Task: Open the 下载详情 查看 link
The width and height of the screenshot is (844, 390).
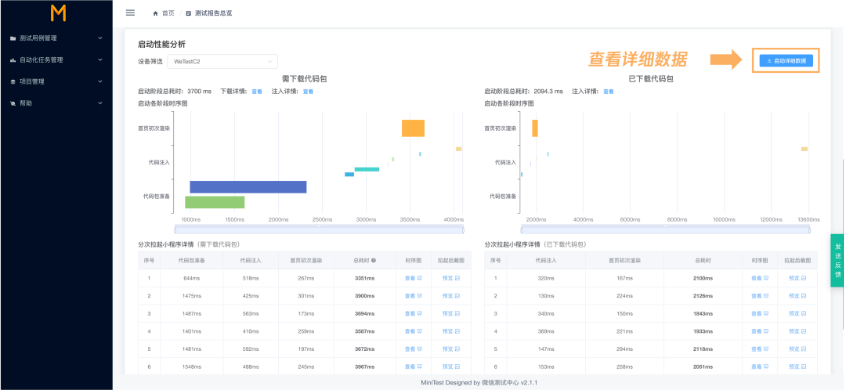Action: 257,91
